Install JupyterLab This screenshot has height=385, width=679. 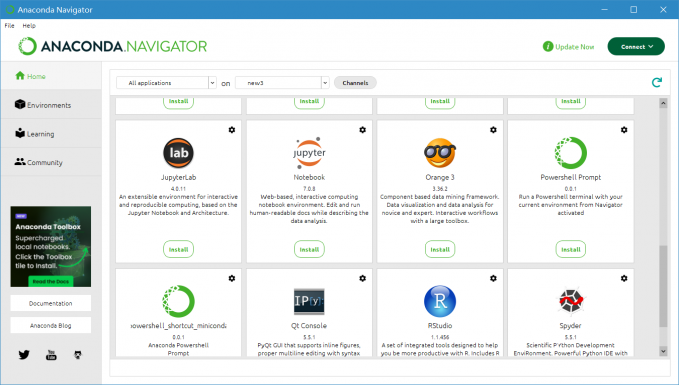[178, 249]
